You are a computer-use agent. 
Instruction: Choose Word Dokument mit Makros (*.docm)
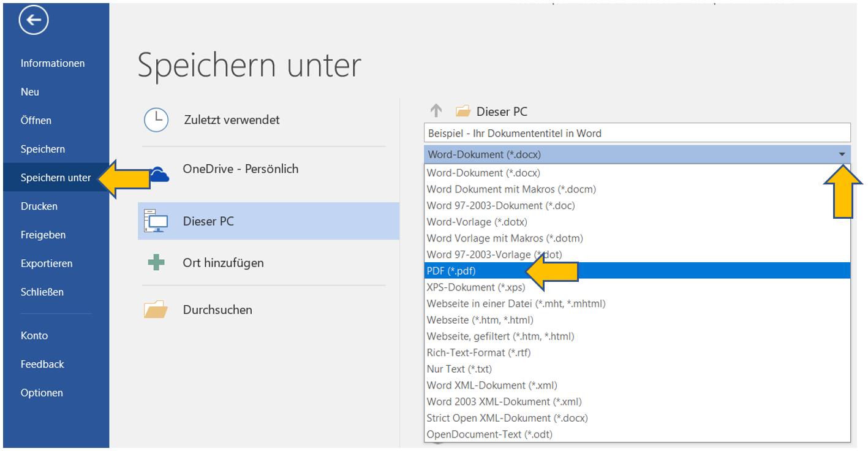point(637,189)
